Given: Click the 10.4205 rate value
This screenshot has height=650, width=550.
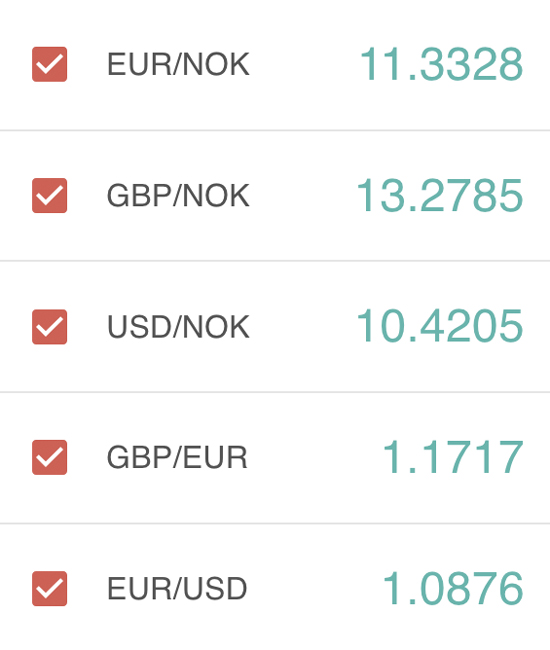Looking at the screenshot, I should coord(439,327).
